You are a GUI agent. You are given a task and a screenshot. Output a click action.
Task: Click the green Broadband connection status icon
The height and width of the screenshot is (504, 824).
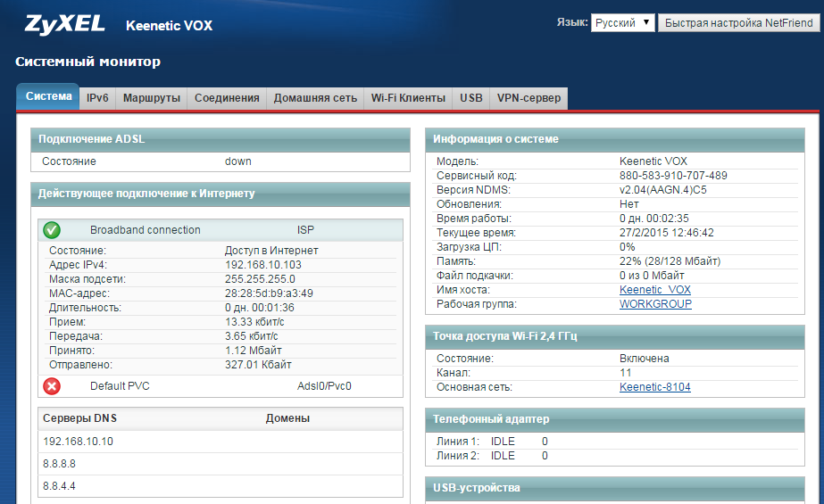(x=52, y=230)
